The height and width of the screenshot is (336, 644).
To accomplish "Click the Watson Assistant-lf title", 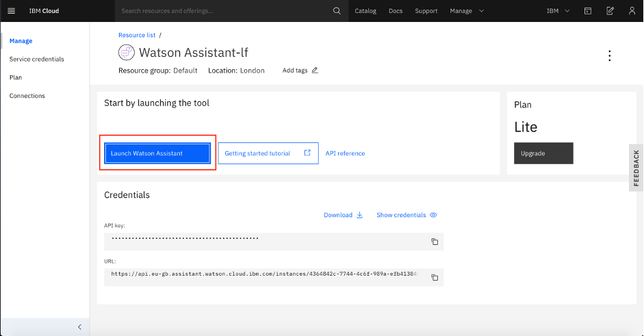I will [194, 53].
